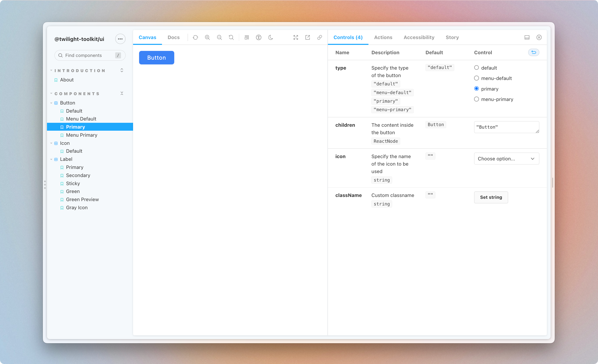Switch to dark mode moon icon

click(x=271, y=37)
